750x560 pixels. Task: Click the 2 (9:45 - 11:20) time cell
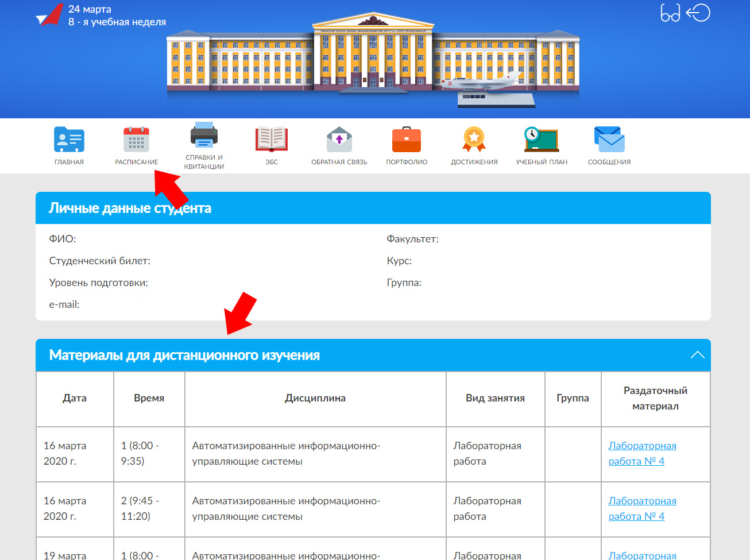tap(149, 508)
